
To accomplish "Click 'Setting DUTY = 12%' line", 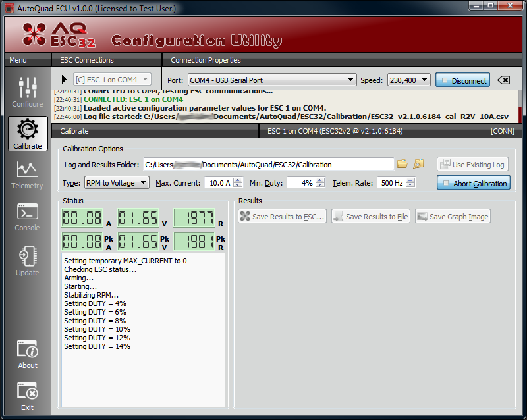I will click(x=97, y=338).
